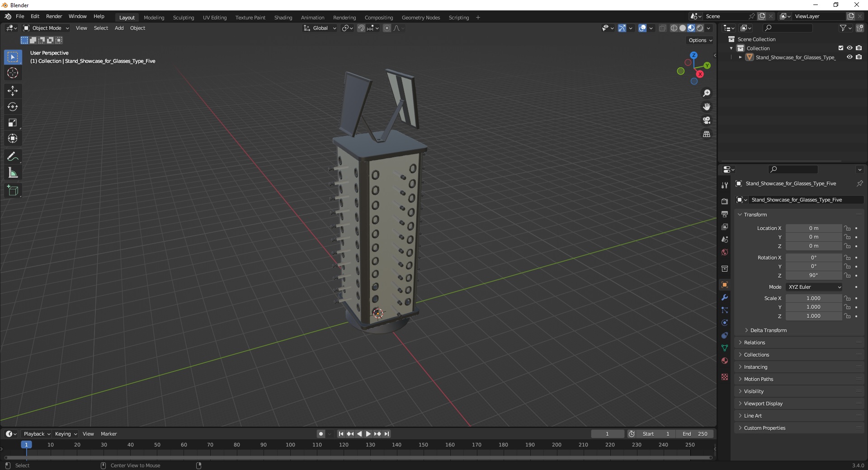Expand the Delta Transform panel

point(768,330)
